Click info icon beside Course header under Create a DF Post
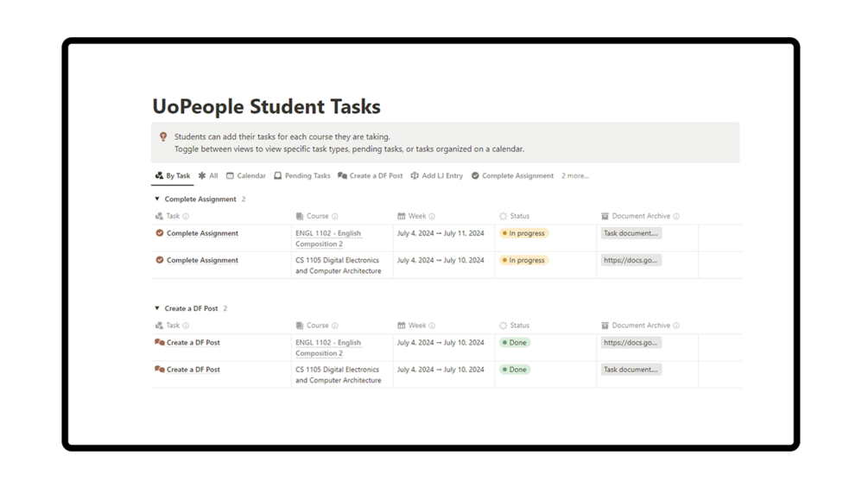Screen dimensions: 868x488 click(x=335, y=326)
